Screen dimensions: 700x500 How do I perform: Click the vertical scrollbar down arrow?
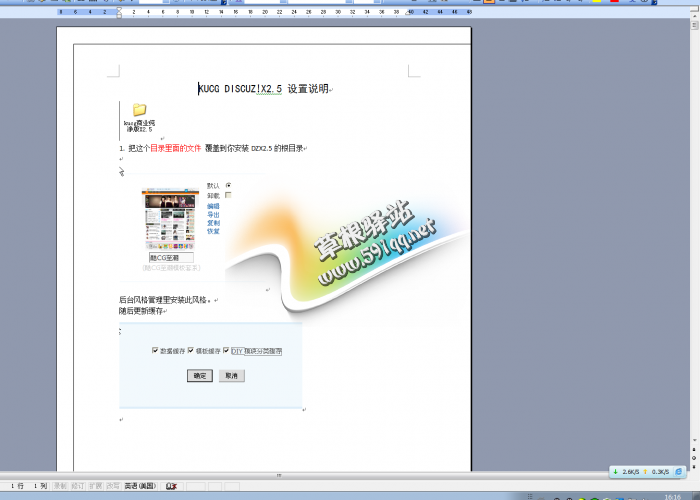click(694, 441)
